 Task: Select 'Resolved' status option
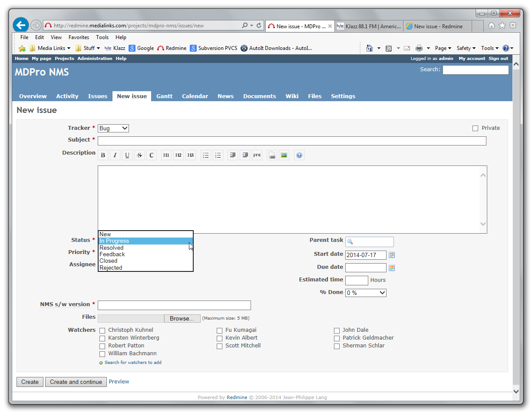click(x=146, y=248)
